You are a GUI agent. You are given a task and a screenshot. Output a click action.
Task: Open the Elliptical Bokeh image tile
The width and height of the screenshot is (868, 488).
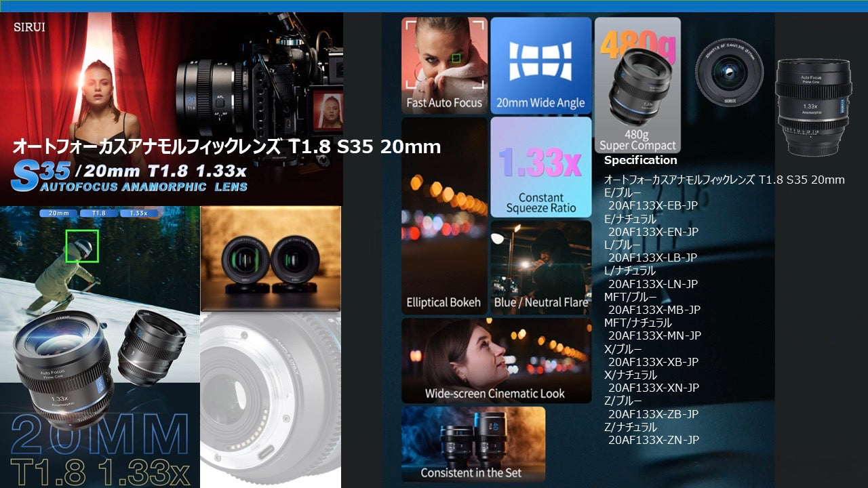click(x=444, y=216)
